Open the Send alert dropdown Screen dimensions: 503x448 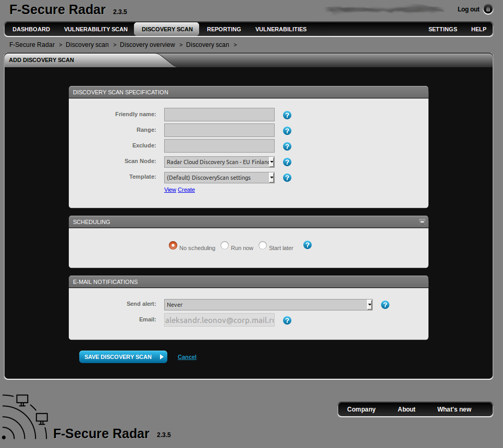click(268, 305)
